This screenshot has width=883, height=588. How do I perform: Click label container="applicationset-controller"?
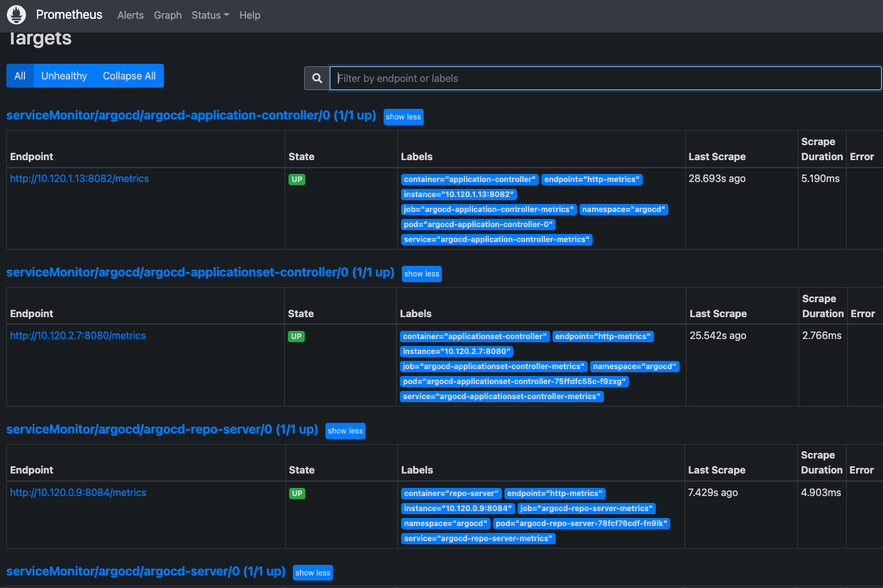click(x=475, y=337)
